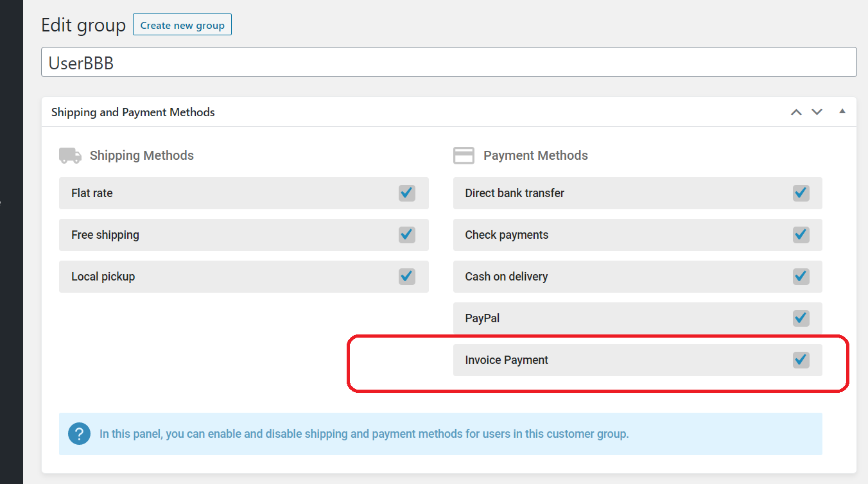The image size is (868, 484).
Task: Click the Direct bank transfer label
Action: click(x=515, y=193)
